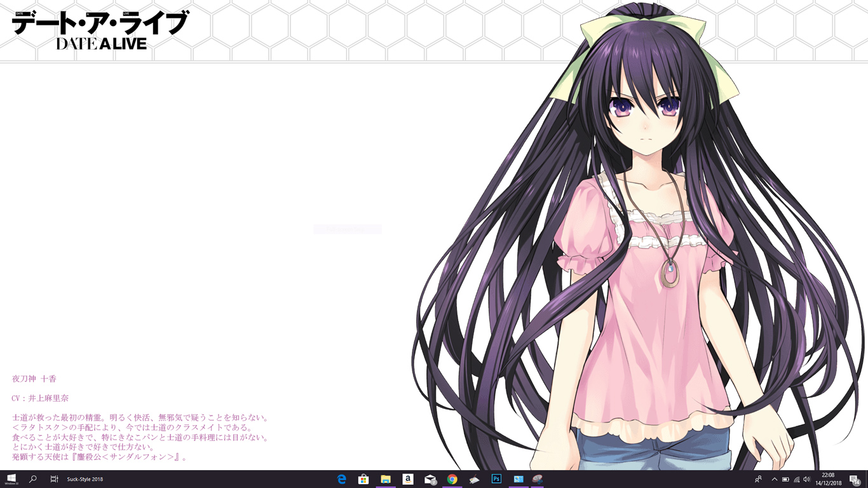Open the Windows Start menu
This screenshot has width=868, height=488.
click(x=11, y=479)
